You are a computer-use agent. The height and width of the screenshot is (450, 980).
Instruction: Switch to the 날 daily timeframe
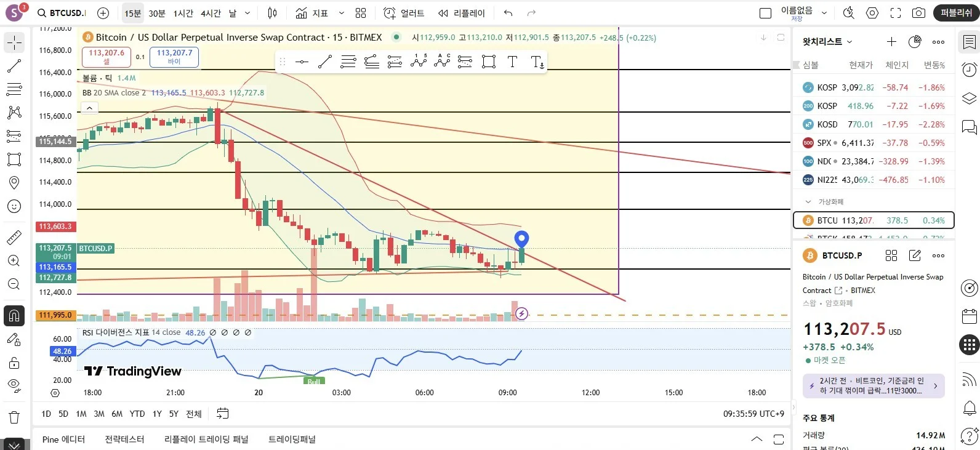tap(233, 13)
